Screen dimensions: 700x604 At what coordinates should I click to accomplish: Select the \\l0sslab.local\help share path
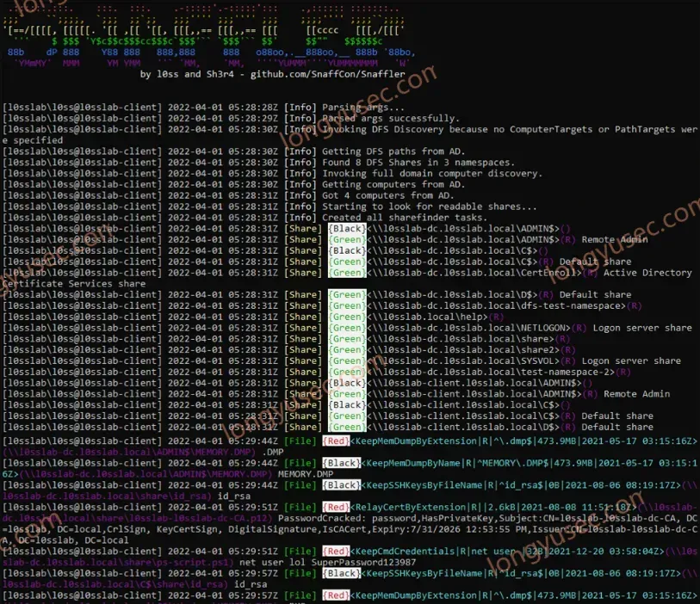pos(427,317)
